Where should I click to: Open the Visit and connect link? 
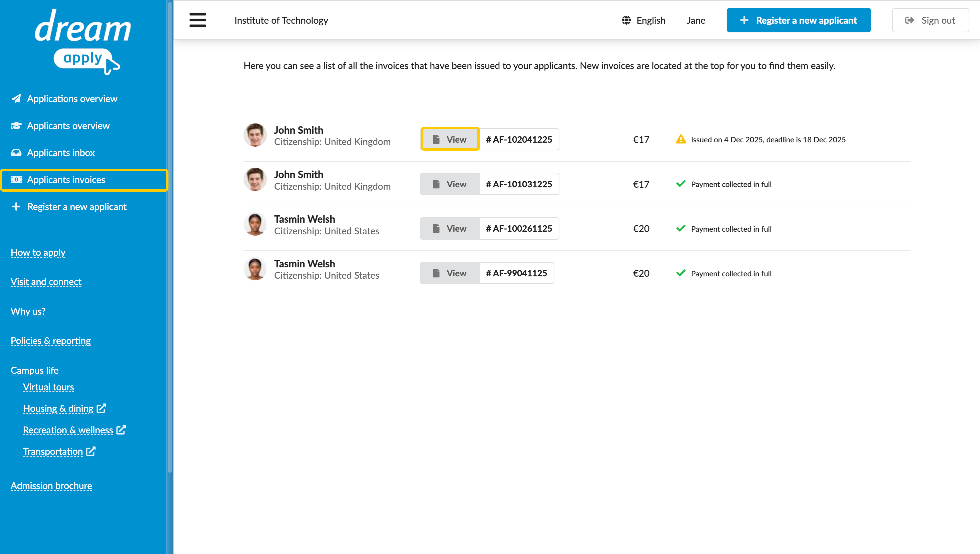click(x=46, y=282)
